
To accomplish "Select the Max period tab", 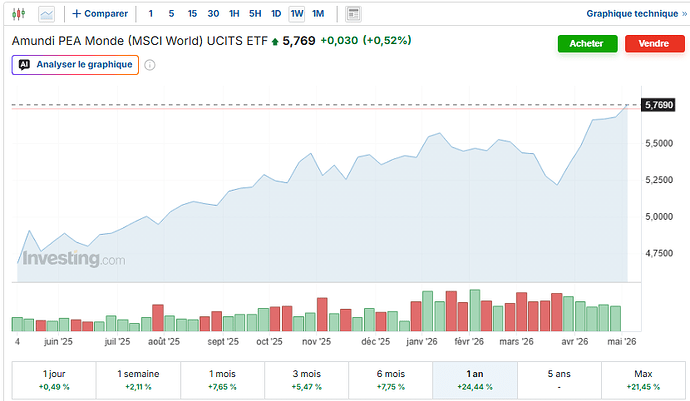I will [x=643, y=380].
